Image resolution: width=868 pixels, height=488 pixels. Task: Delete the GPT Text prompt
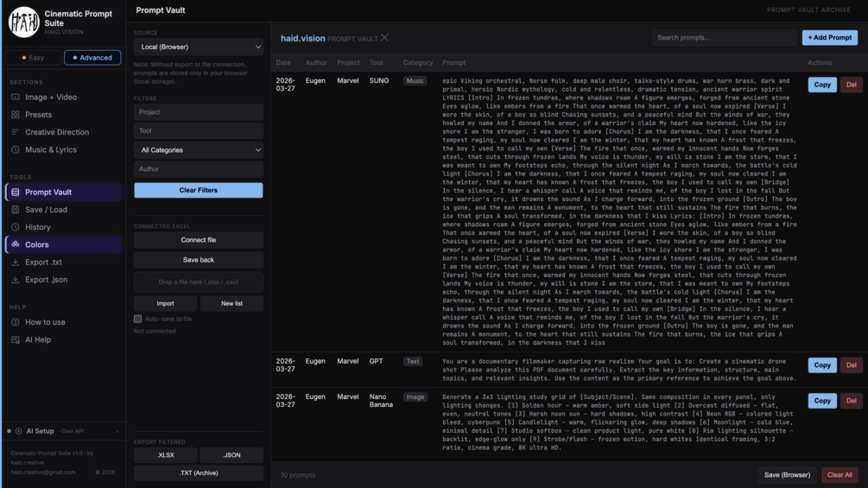[851, 365]
